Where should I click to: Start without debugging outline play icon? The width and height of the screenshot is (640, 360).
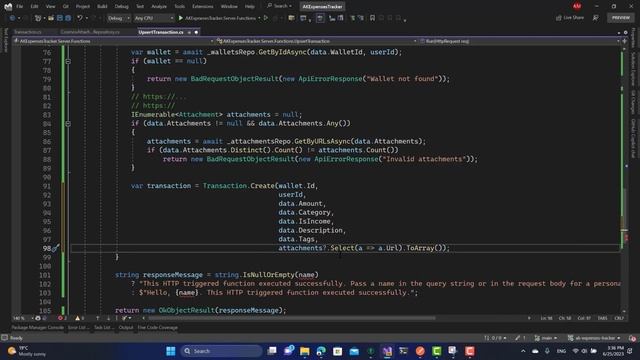266,18
